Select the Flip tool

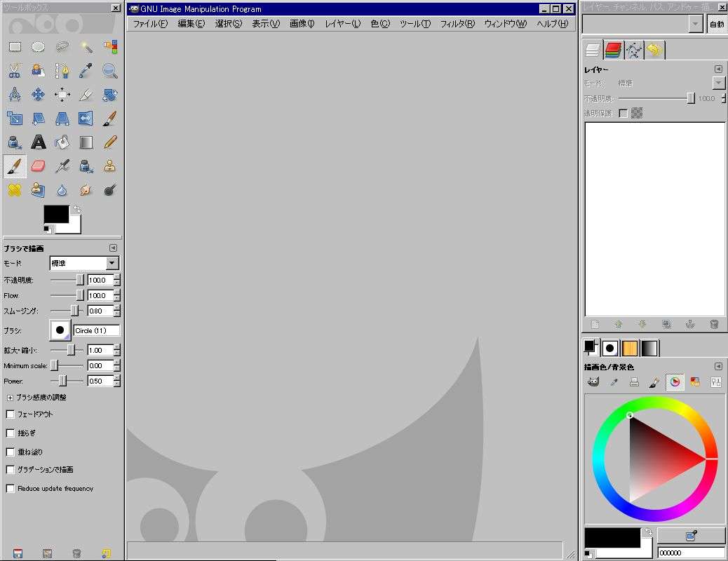pos(86,119)
